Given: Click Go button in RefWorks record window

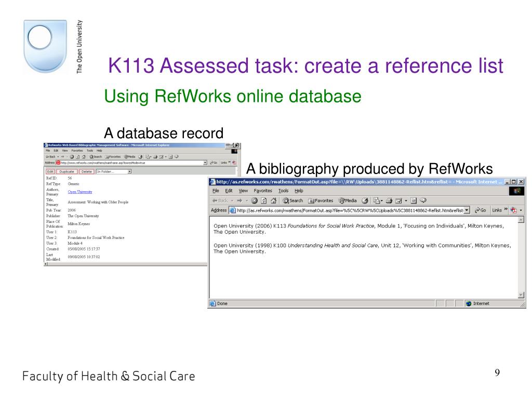Looking at the screenshot, I should click(x=214, y=163).
